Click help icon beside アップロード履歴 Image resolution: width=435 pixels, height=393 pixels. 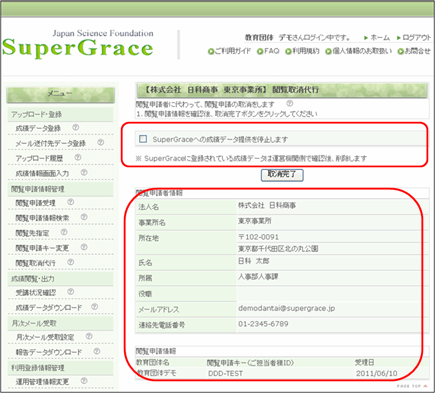[78, 157]
